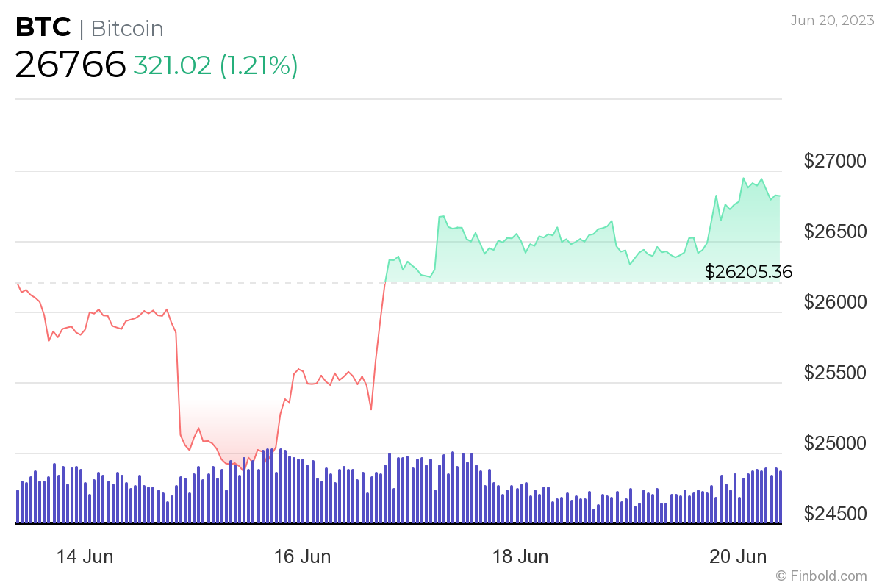Click the $26205.36 reference price label

[748, 272]
